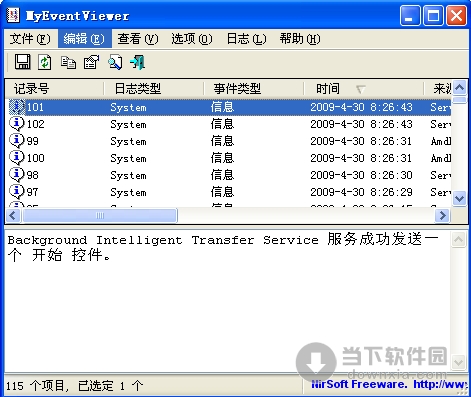Image resolution: width=471 pixels, height=397 pixels.
Task: Click the horizontal scrollbar right arrow
Action: [x=443, y=216]
